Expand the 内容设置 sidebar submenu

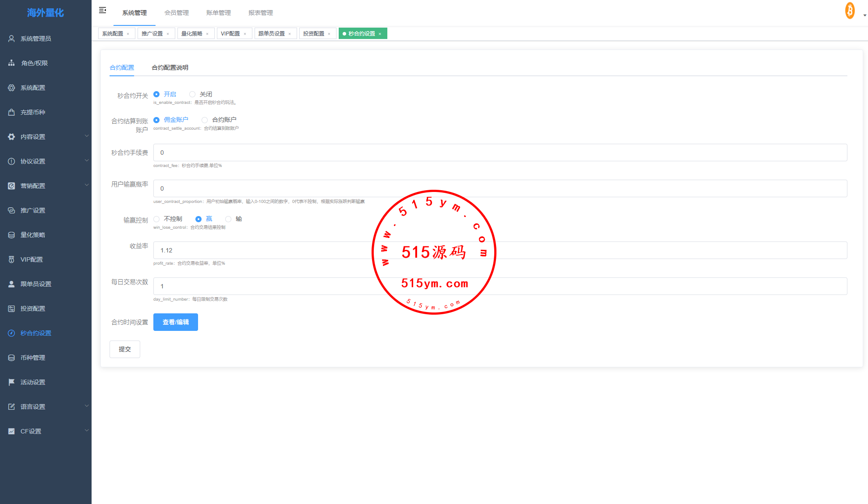(86, 136)
